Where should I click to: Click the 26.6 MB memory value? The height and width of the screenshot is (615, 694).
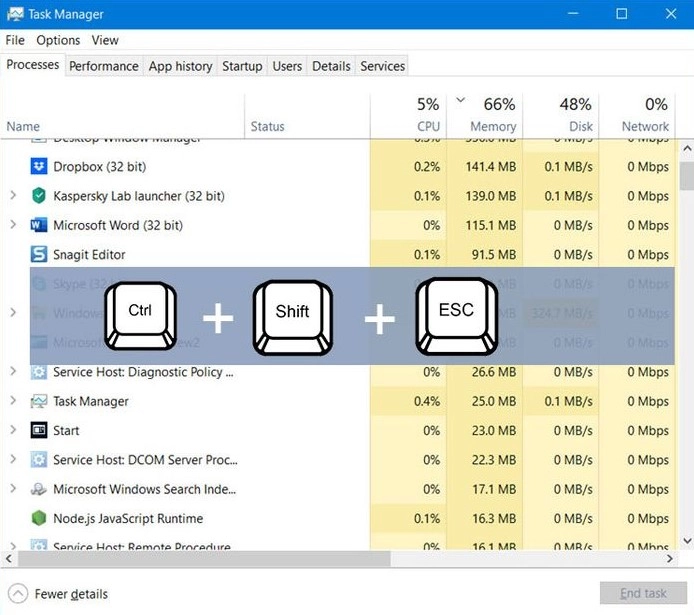494,372
